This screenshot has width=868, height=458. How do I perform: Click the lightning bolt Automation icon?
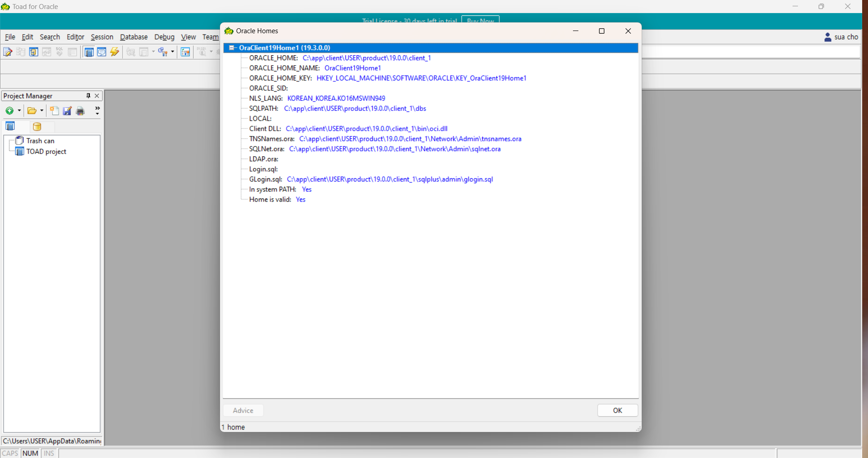pyautogui.click(x=115, y=52)
